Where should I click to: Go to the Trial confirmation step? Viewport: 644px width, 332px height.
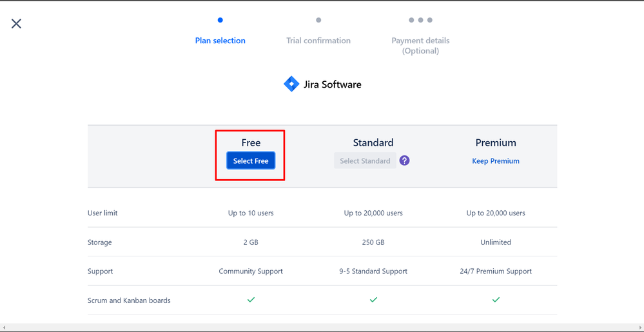(x=318, y=41)
